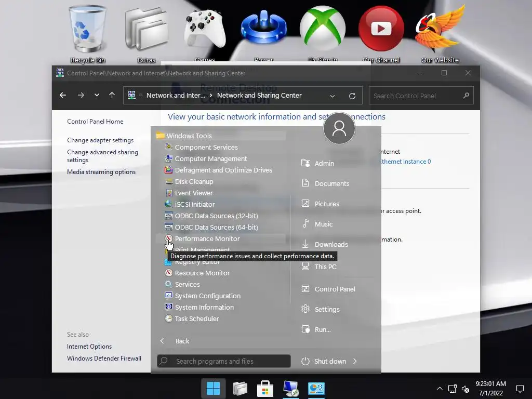Collapse the Windows Tools folder

(x=220, y=136)
